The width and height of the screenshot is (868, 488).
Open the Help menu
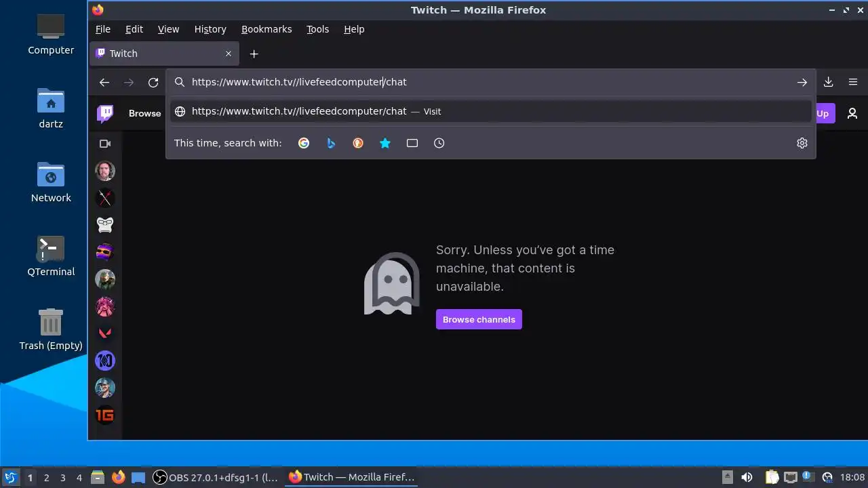coord(354,29)
